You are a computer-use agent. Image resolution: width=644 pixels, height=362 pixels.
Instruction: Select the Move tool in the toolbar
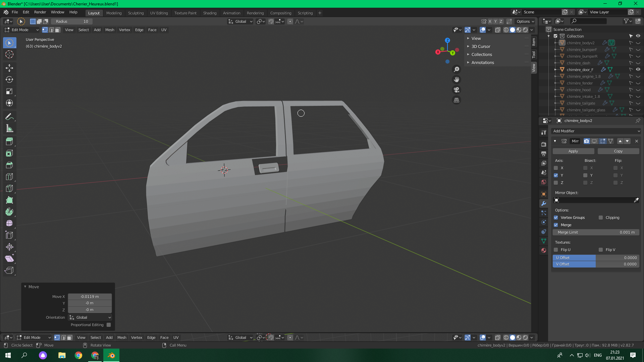[x=9, y=68]
